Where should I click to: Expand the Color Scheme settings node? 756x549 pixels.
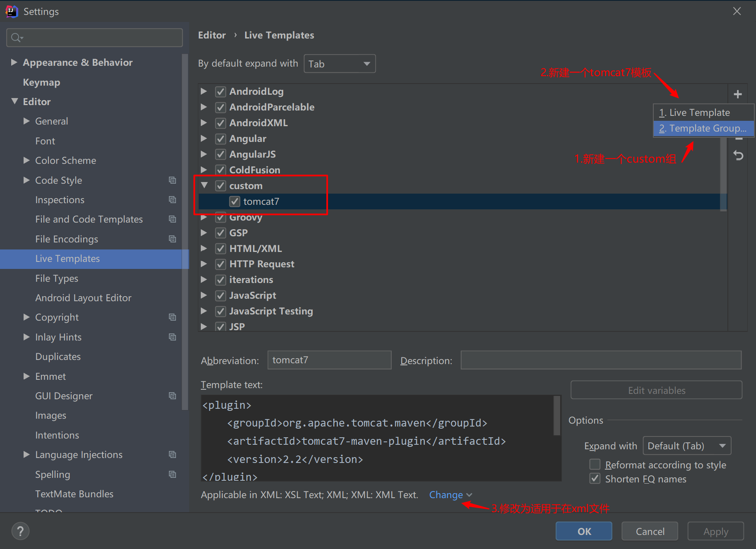coord(26,160)
